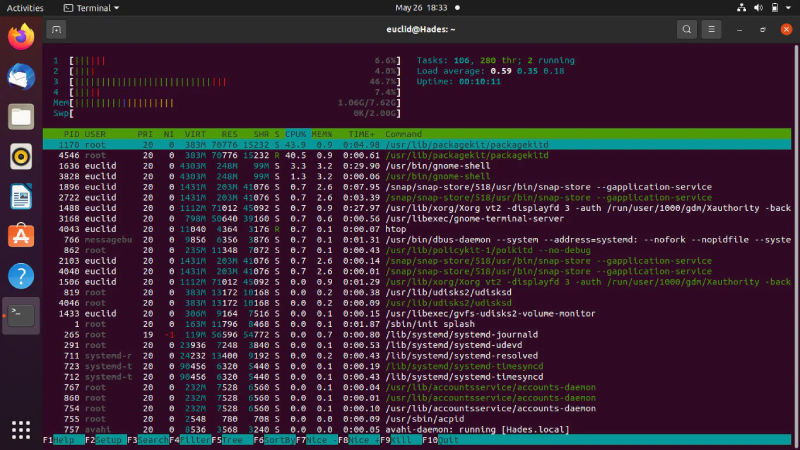Viewport: 800px width, 450px height.
Task: Select process row PID 291 systemd-udevd
Action: pos(417,345)
